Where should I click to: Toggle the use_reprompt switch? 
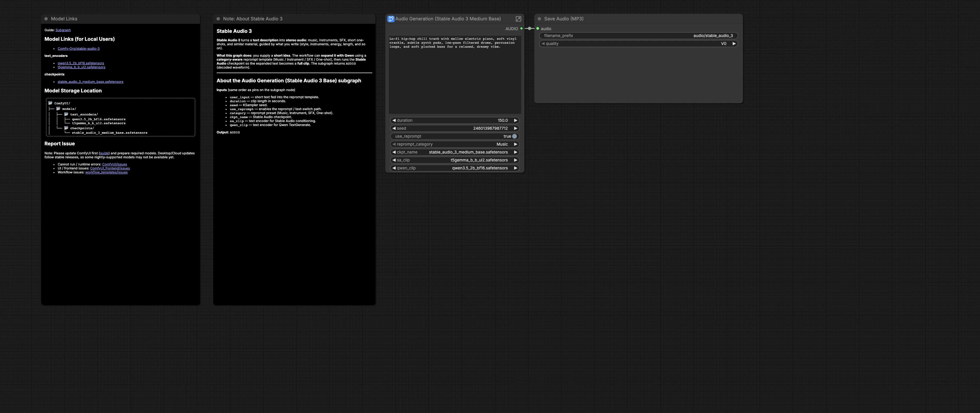click(514, 136)
